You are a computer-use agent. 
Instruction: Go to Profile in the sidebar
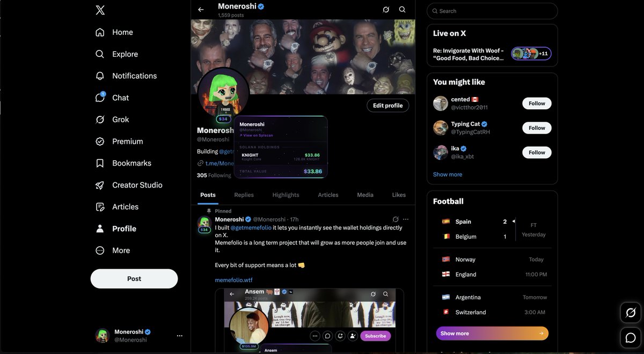click(116, 228)
